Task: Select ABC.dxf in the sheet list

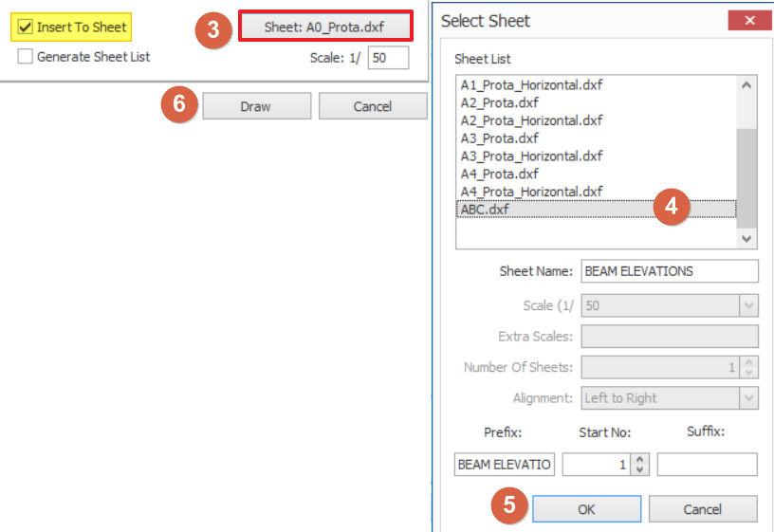Action: coord(484,210)
